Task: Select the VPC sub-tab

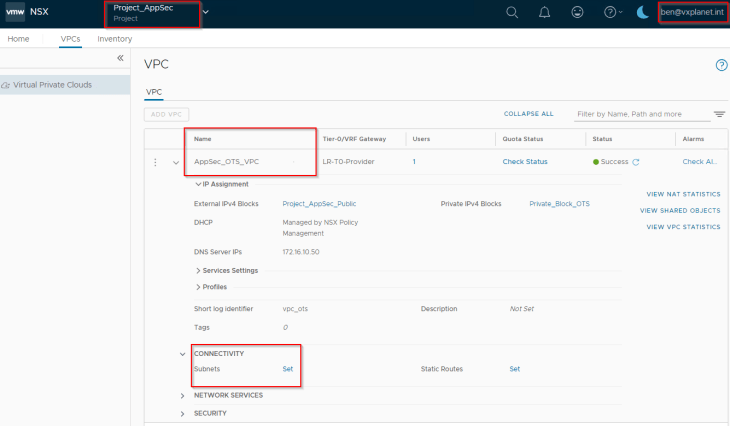Action: [x=154, y=92]
